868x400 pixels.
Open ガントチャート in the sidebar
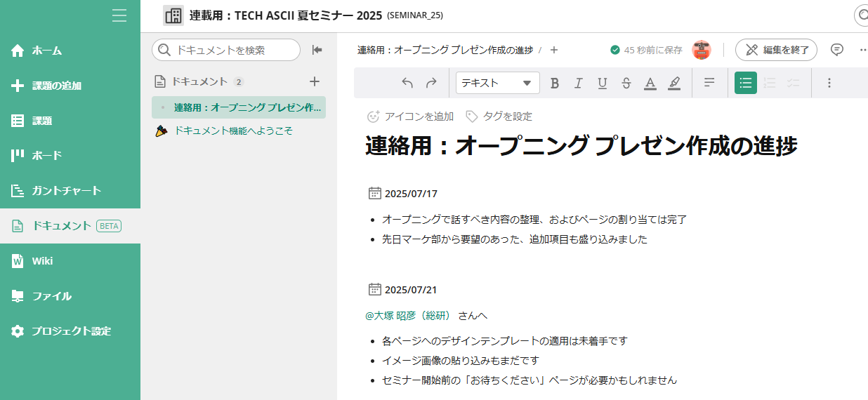70,191
